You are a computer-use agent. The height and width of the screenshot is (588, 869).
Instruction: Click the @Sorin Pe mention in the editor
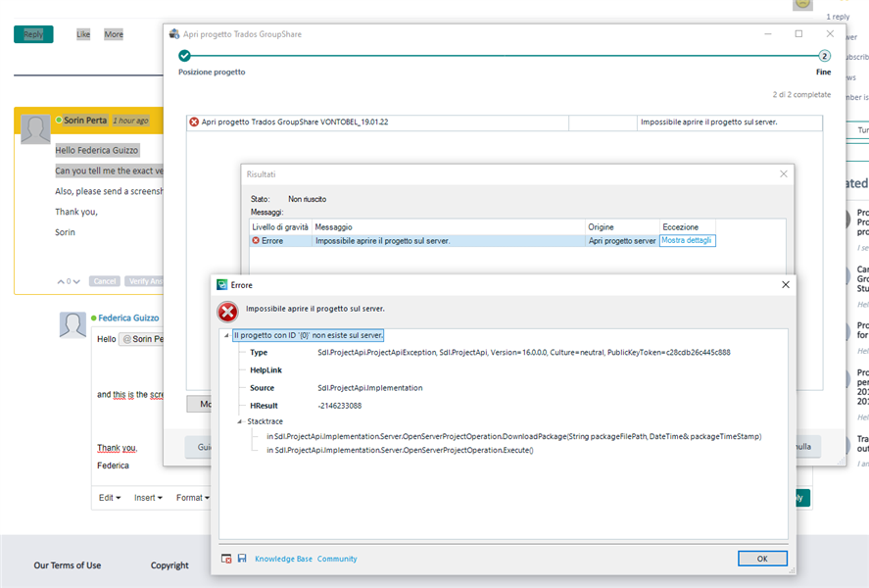tap(142, 339)
